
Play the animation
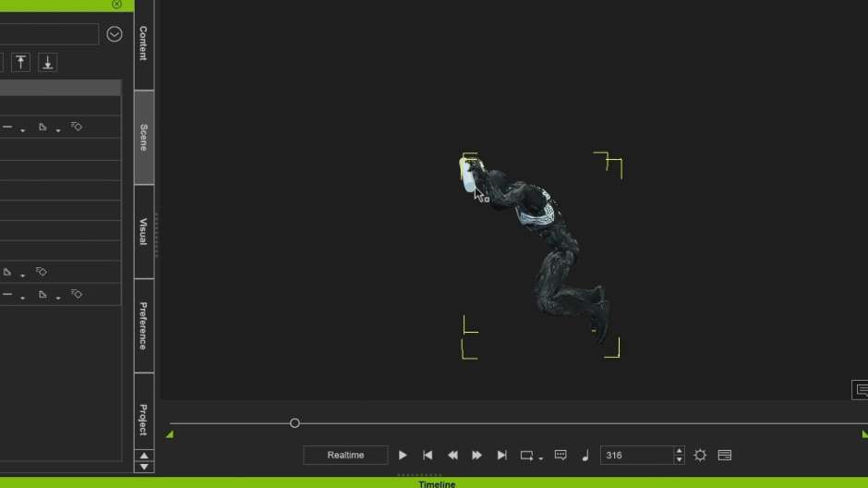pyautogui.click(x=403, y=456)
